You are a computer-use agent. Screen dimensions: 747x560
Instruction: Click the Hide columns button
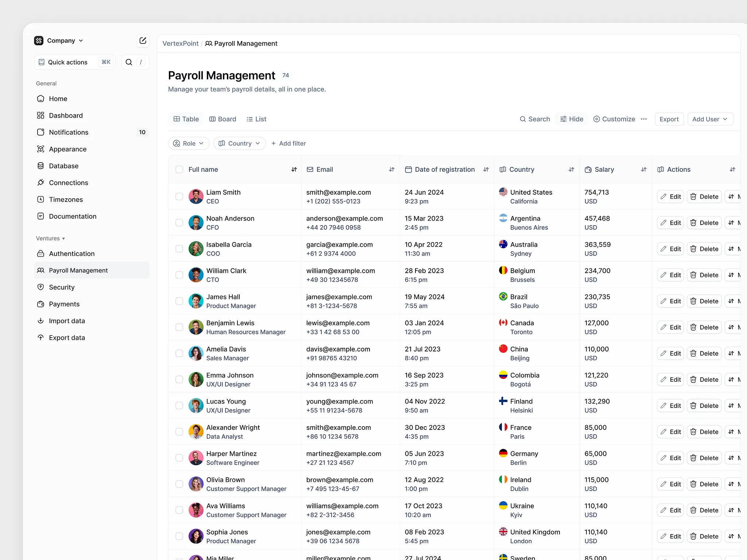(x=572, y=119)
